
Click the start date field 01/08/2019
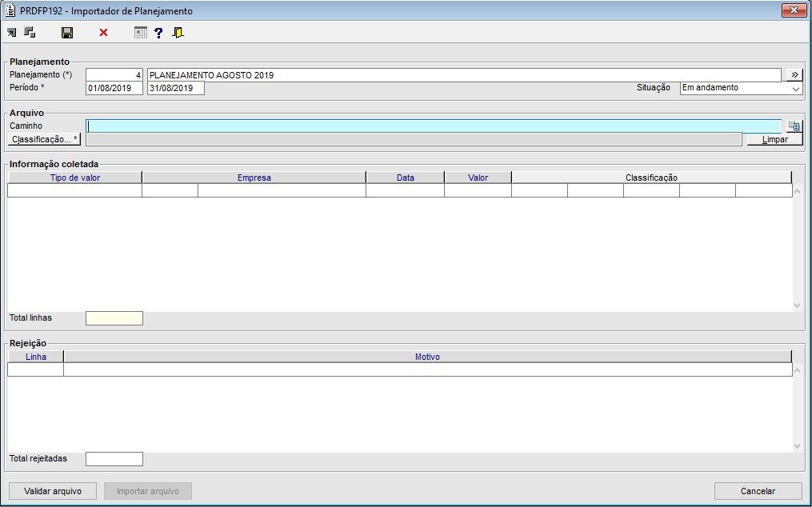coord(114,88)
